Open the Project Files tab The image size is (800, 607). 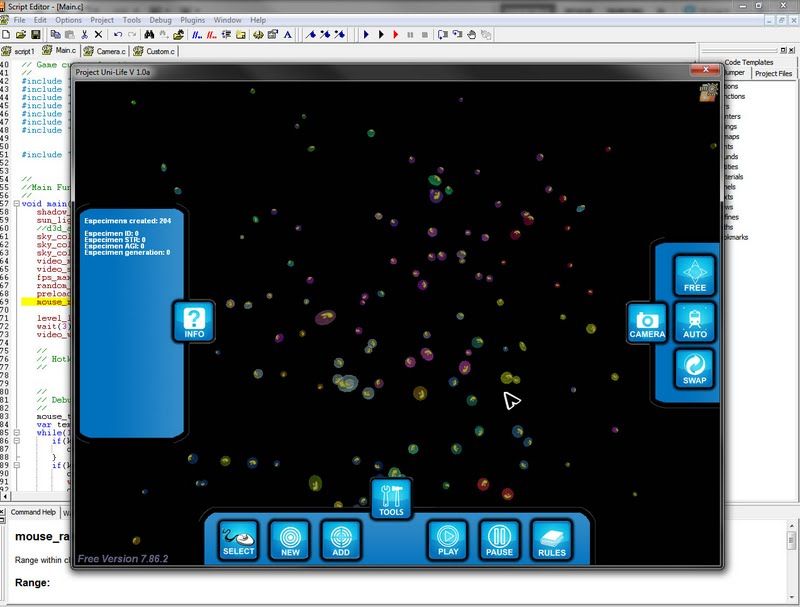(x=773, y=73)
